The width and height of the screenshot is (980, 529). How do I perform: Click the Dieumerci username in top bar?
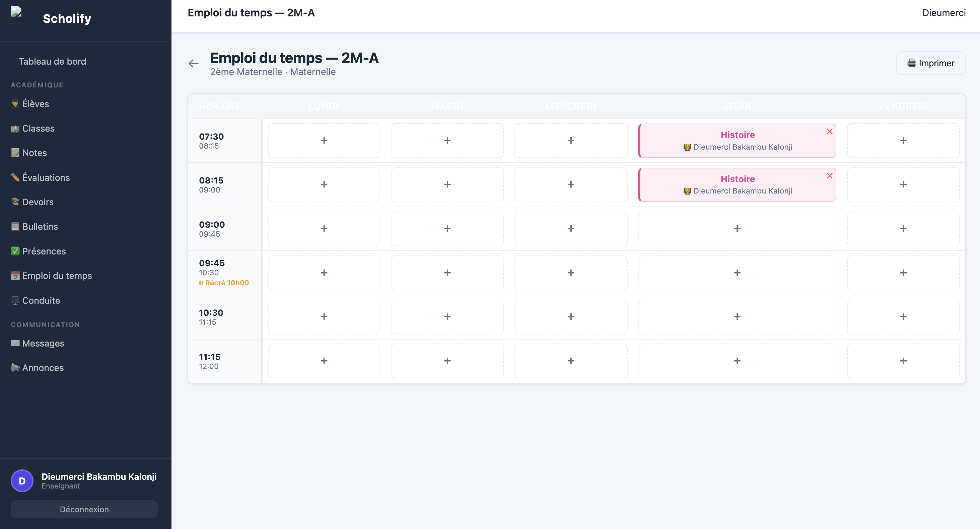944,12
